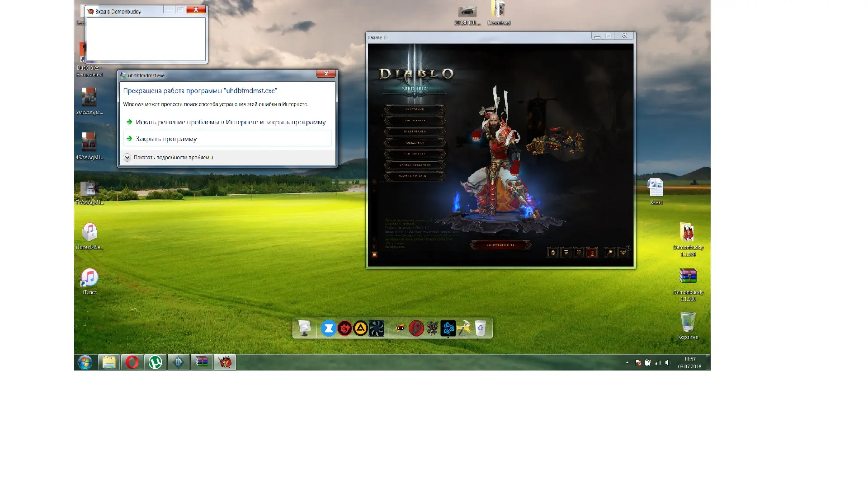Screen dimensions: 868x488
Task: Open the banner shield icon in Diablo's bar
Action: 579,253
